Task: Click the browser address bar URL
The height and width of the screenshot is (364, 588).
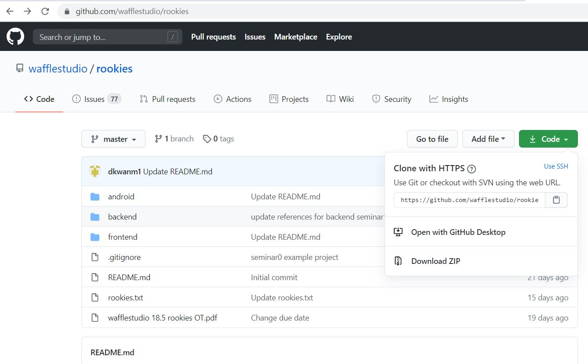Action: coord(132,11)
